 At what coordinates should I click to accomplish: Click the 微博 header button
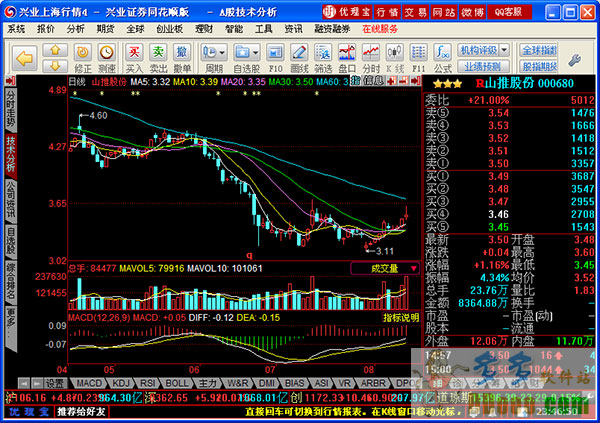[472, 12]
